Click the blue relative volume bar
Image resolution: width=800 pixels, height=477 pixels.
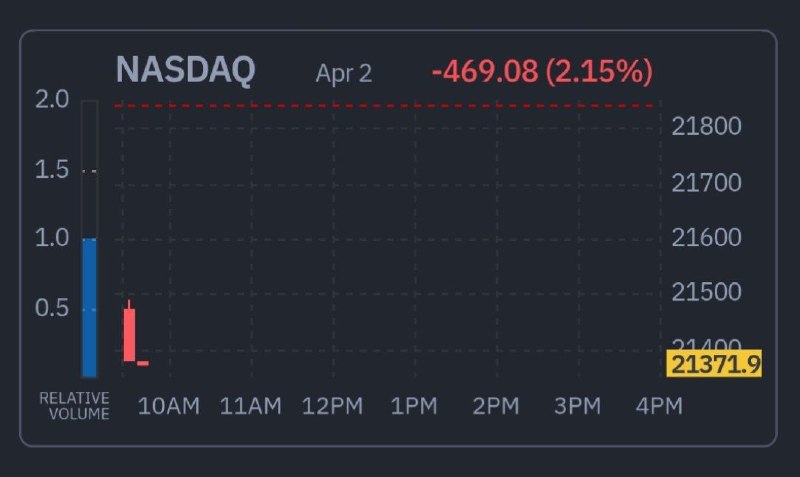point(89,306)
